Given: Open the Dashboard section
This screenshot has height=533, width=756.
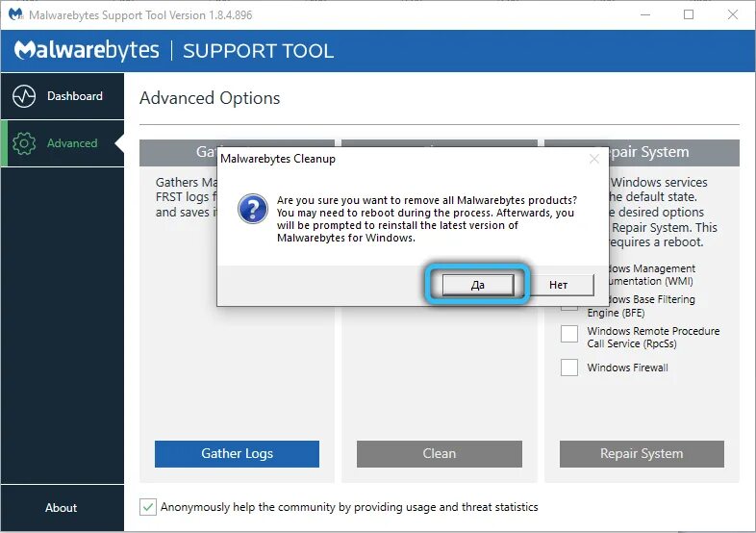Looking at the screenshot, I should 63,96.
